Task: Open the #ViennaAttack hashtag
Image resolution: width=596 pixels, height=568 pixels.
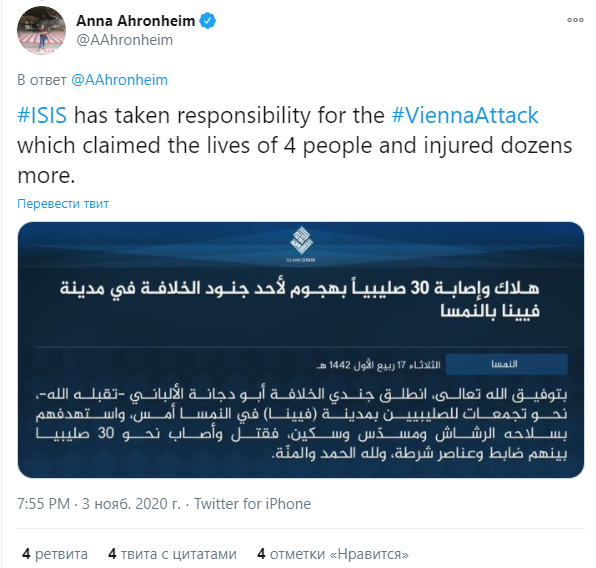Action: pos(465,115)
